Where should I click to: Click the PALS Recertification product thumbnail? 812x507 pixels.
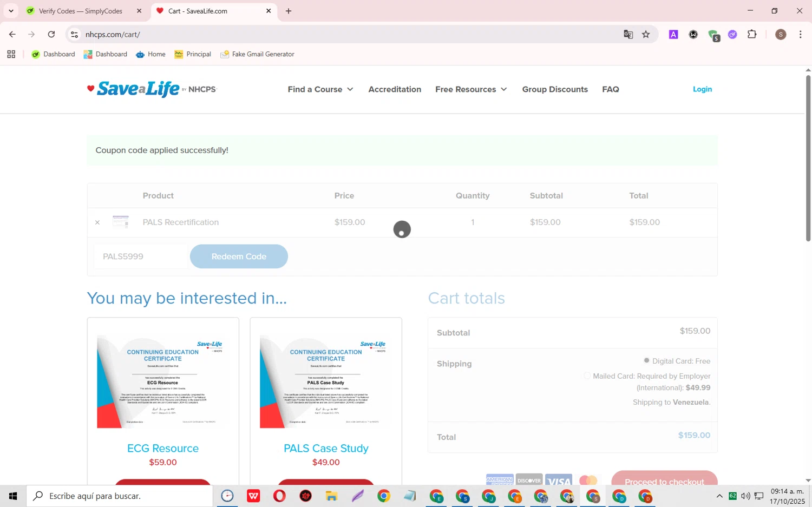pos(121,222)
